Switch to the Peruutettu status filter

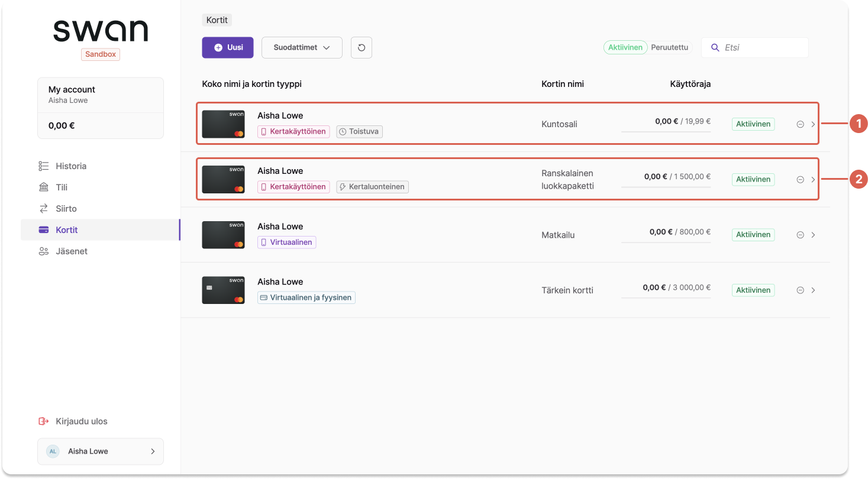670,48
